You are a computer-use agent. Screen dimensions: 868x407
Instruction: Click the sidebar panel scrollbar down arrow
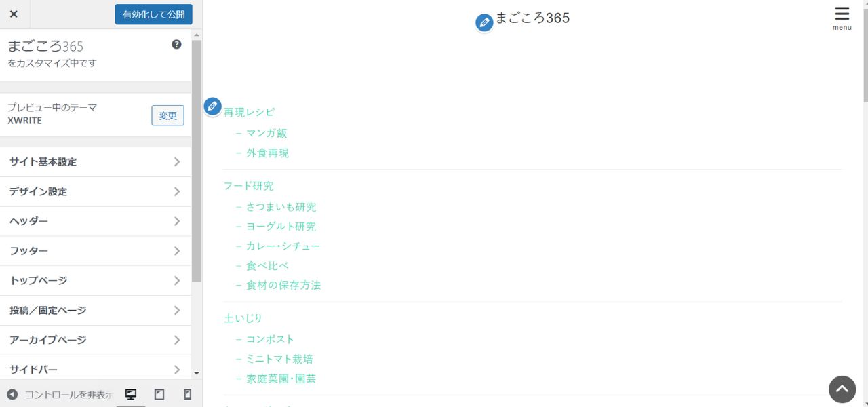[x=197, y=373]
